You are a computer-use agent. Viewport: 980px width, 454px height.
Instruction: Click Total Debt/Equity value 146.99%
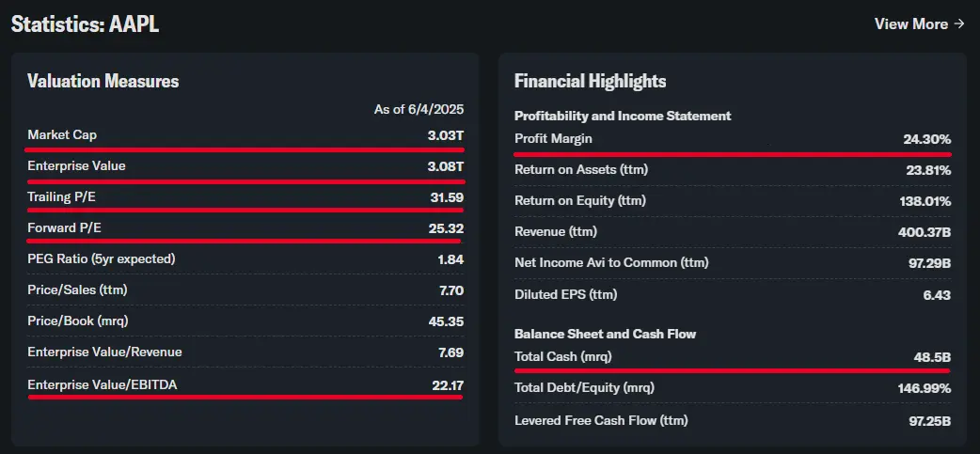[x=925, y=388]
